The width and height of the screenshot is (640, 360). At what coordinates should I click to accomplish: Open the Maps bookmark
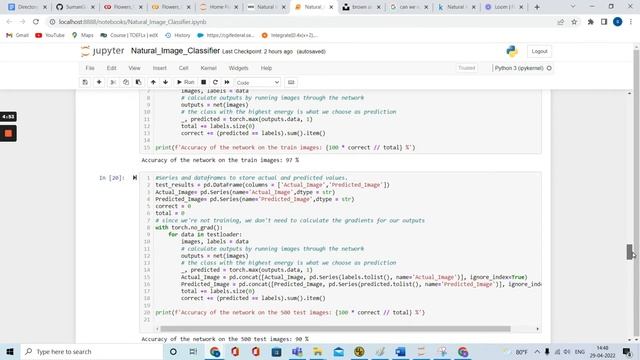pos(82,36)
